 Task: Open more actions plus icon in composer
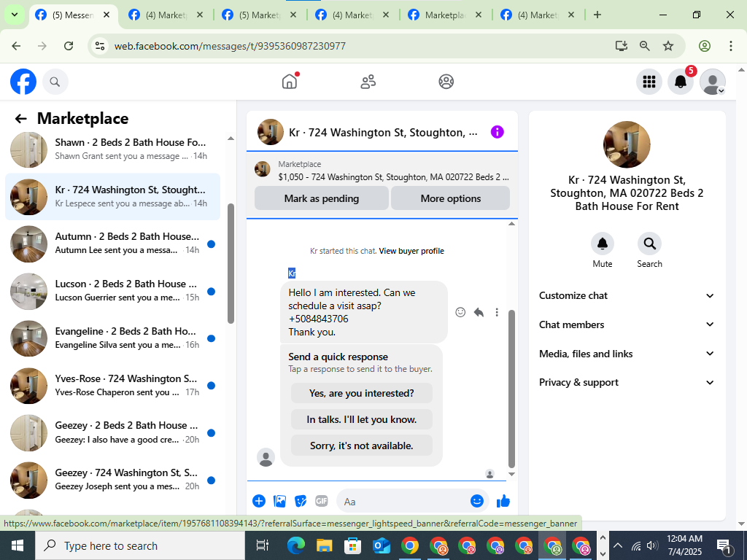click(x=259, y=501)
